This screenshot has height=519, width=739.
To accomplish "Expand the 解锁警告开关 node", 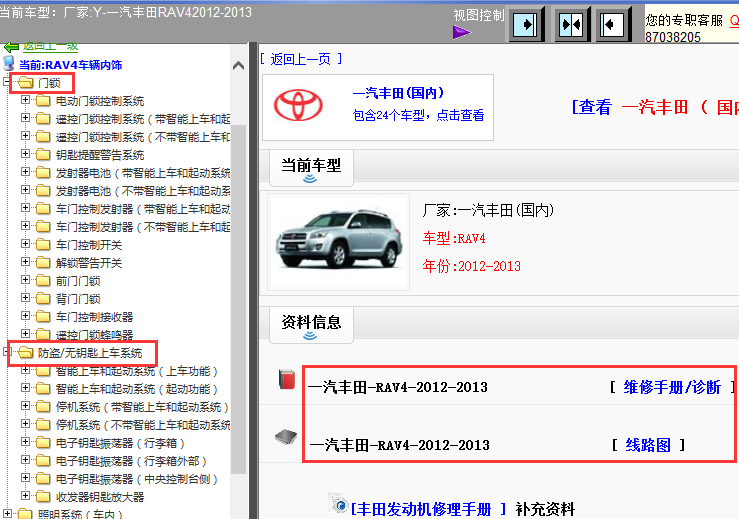I will [25, 262].
